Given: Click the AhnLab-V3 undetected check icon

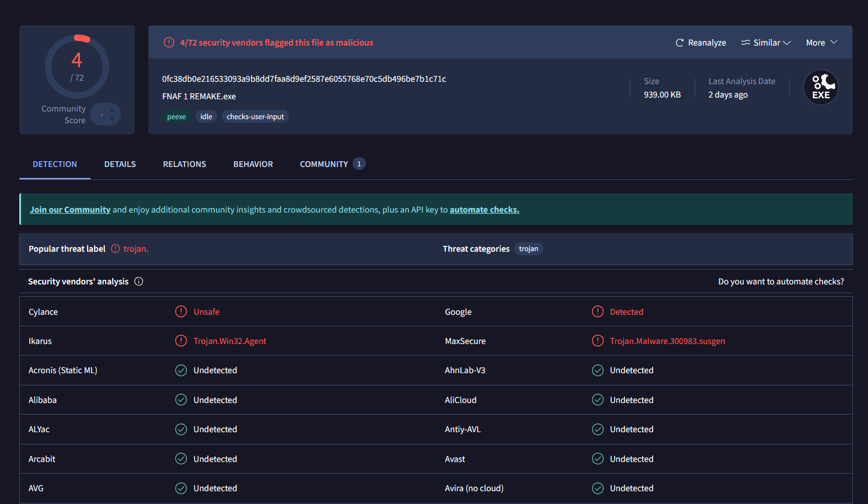Looking at the screenshot, I should [598, 370].
